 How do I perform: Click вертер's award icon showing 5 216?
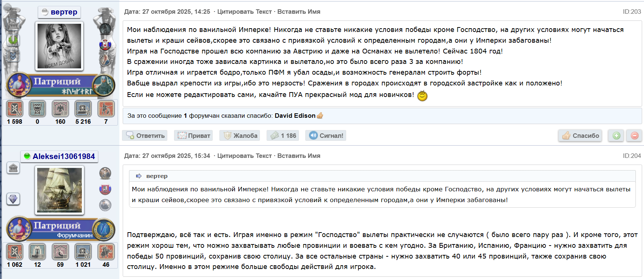click(83, 109)
